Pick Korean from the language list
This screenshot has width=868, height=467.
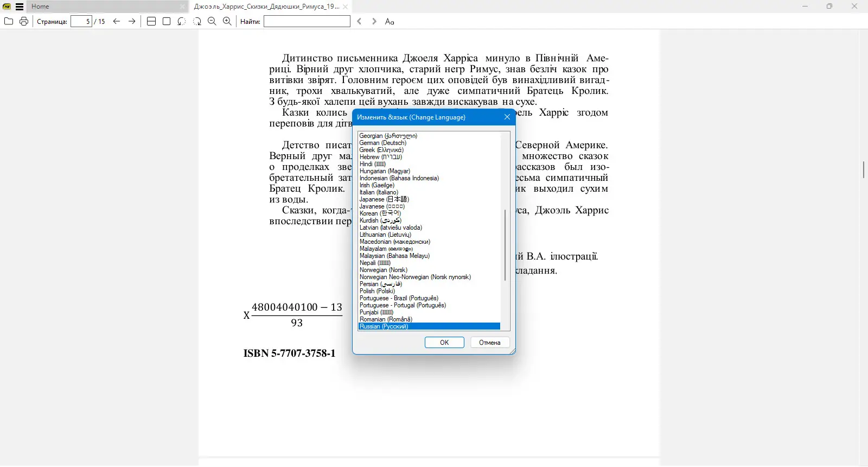[x=429, y=213]
